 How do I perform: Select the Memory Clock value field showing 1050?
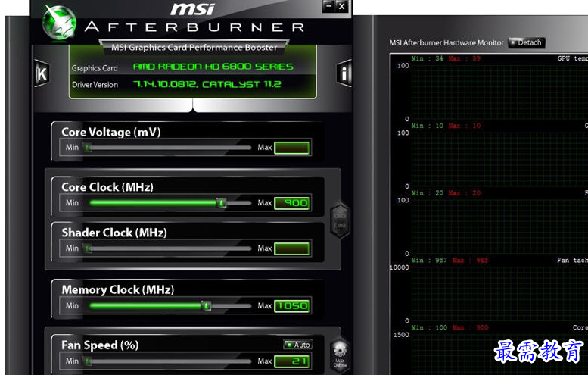292,305
